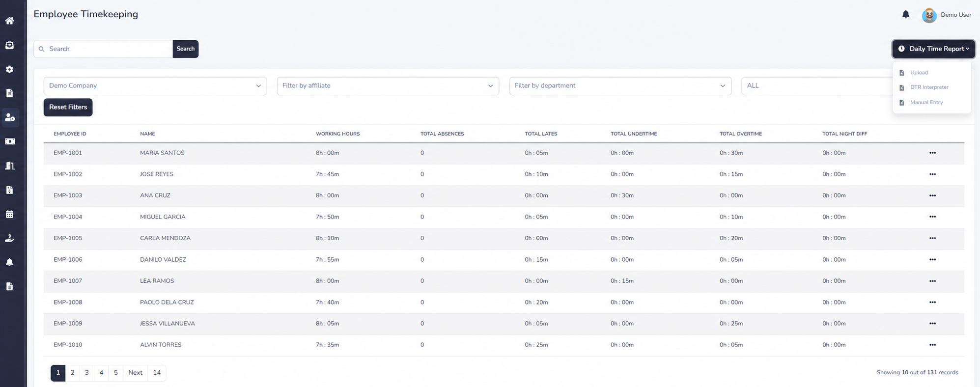Screen dimensions: 980x387
Task: Click the TOTAL LATES column header
Action: [x=541, y=134]
